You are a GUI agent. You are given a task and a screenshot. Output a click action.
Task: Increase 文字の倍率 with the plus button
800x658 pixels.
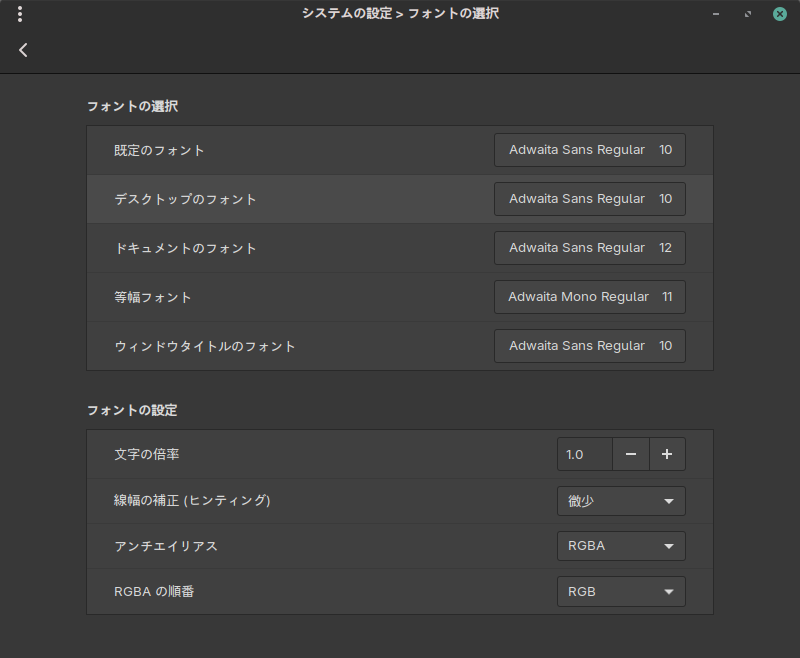pyautogui.click(x=667, y=454)
